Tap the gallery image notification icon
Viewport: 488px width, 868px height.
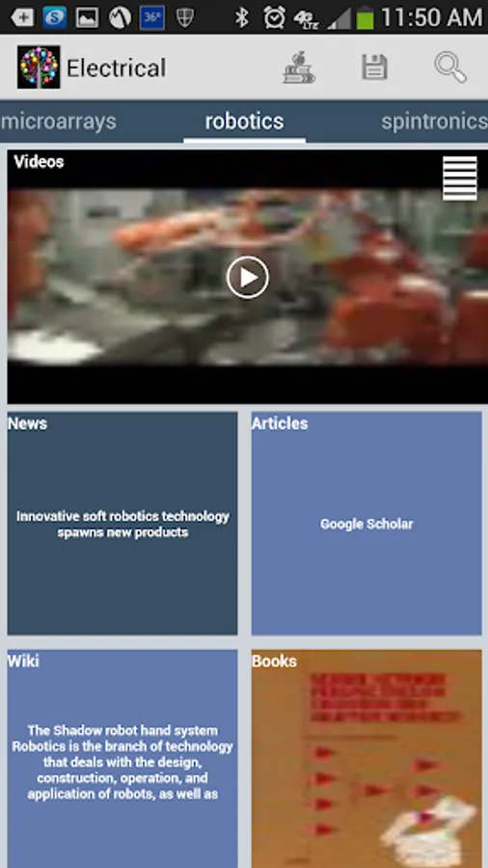pos(87,17)
